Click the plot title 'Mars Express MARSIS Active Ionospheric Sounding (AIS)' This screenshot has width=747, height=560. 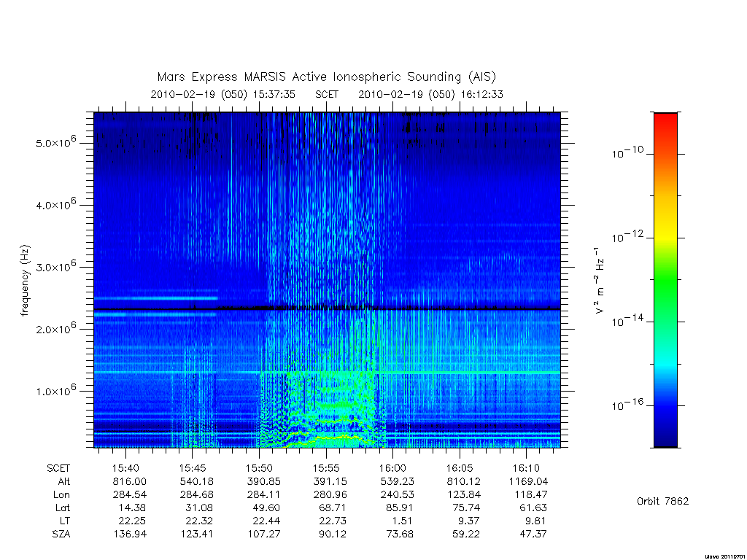[326, 77]
